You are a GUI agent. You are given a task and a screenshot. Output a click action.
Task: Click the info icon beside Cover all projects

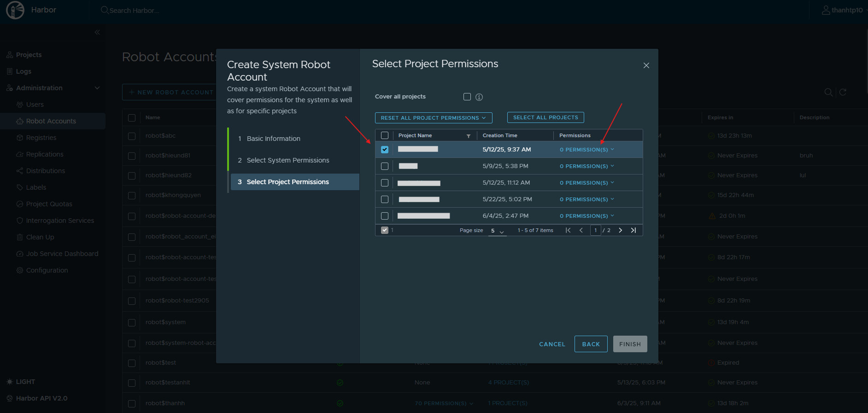479,97
